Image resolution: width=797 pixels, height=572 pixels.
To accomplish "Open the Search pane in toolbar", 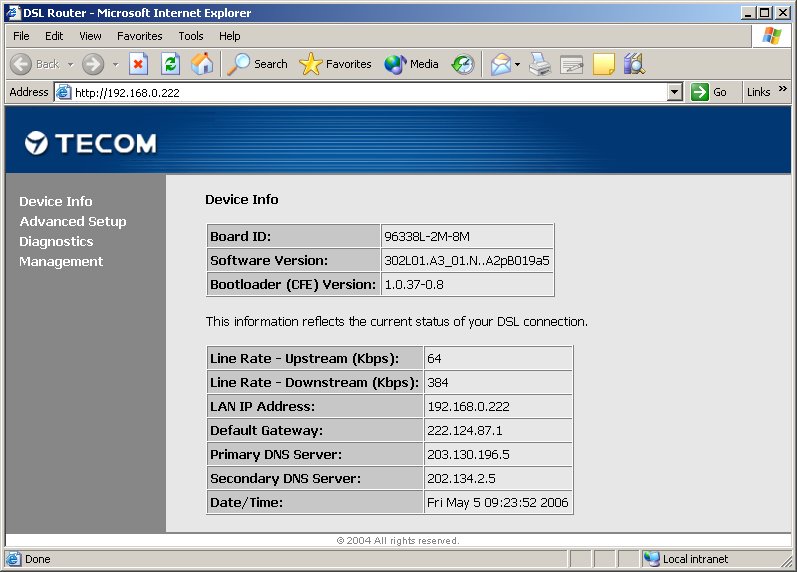I will pos(258,64).
